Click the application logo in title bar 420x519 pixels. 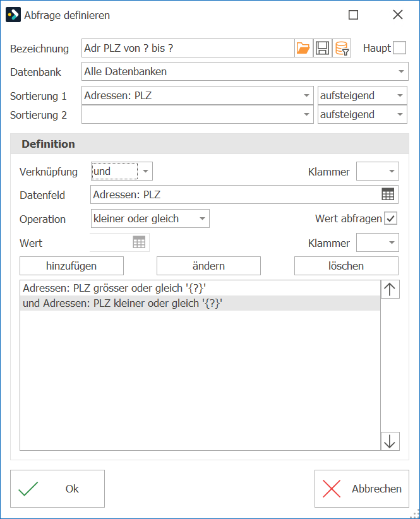(x=13, y=15)
